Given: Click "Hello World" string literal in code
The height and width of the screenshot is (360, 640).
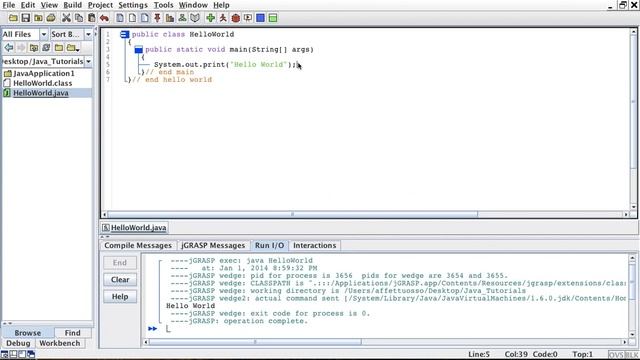Looking at the screenshot, I should click(258, 64).
